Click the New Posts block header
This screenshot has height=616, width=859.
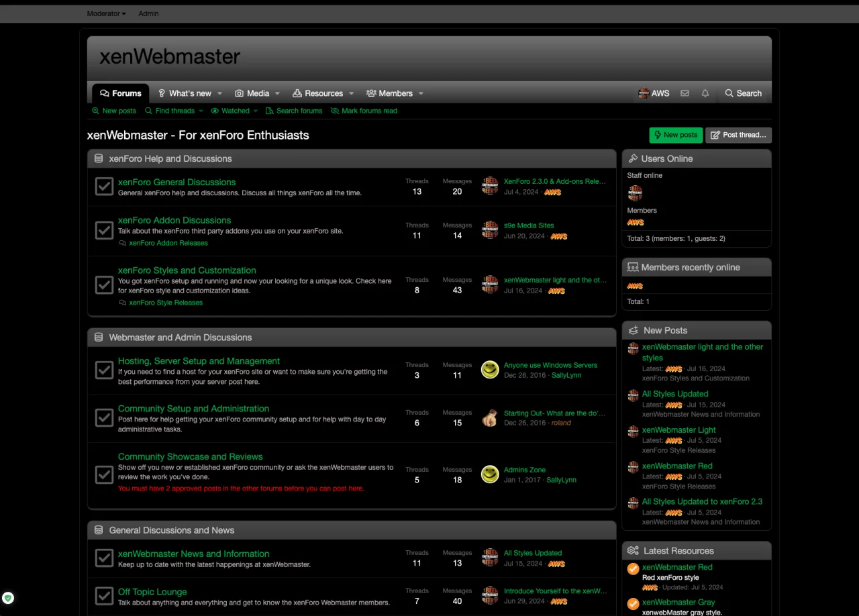coord(697,330)
